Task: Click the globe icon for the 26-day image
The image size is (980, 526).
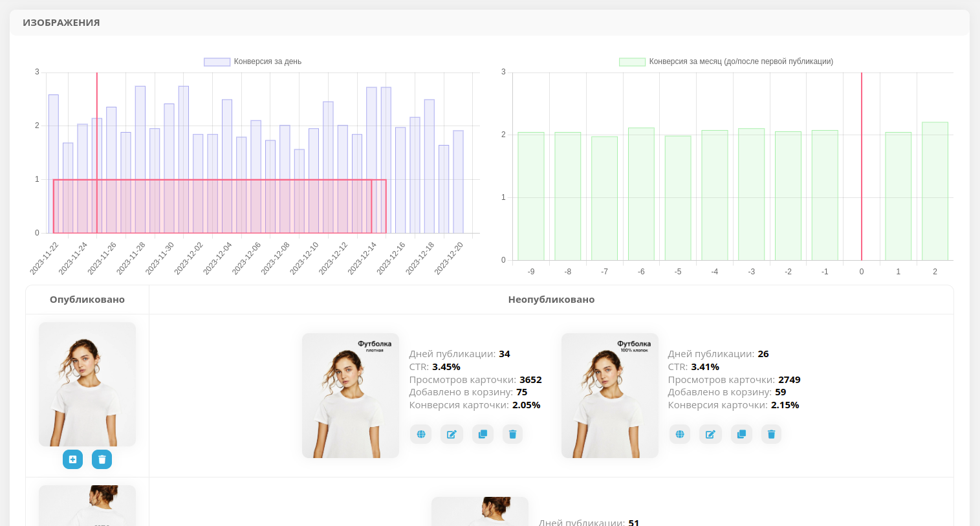Action: (680, 434)
